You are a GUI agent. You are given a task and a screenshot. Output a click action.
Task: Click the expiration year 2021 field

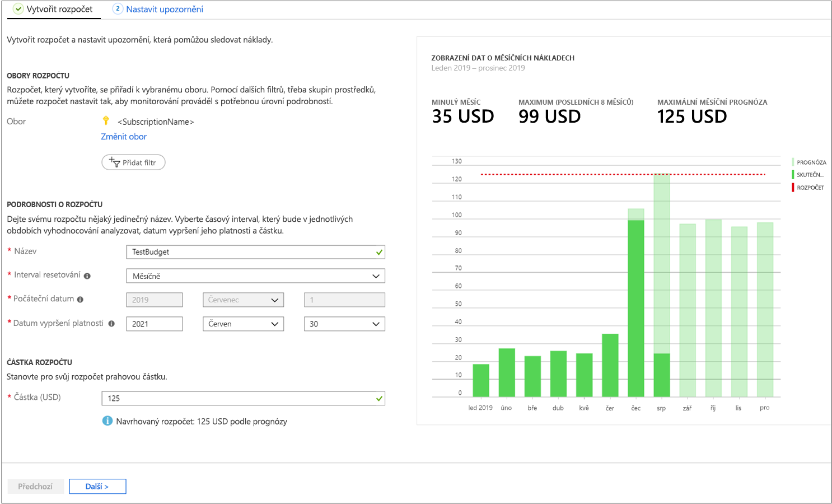[155, 324]
